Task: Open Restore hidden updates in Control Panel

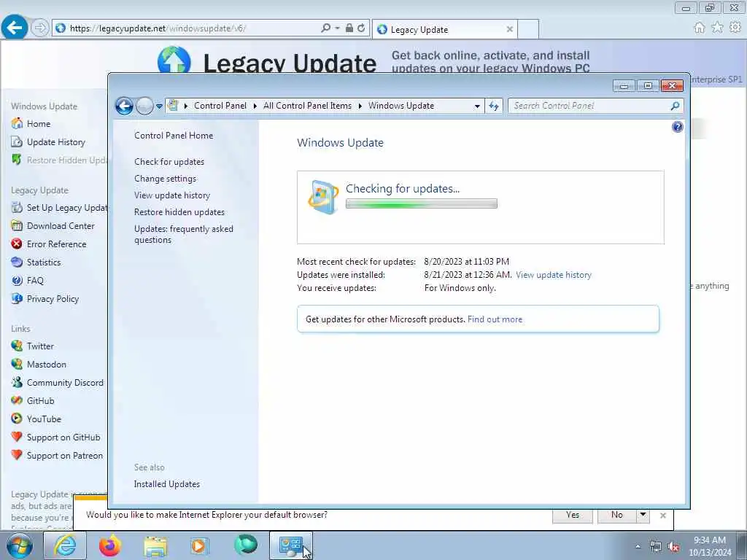Action: (x=179, y=212)
